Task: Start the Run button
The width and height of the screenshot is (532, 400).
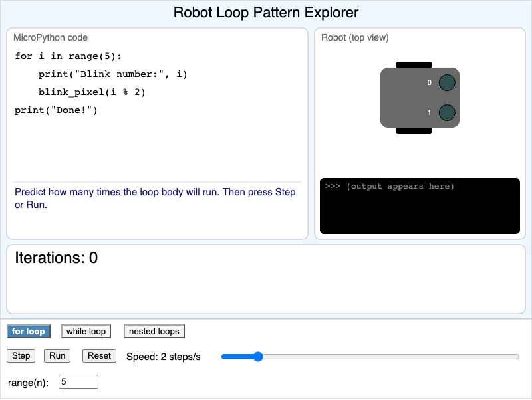Action: [57, 356]
